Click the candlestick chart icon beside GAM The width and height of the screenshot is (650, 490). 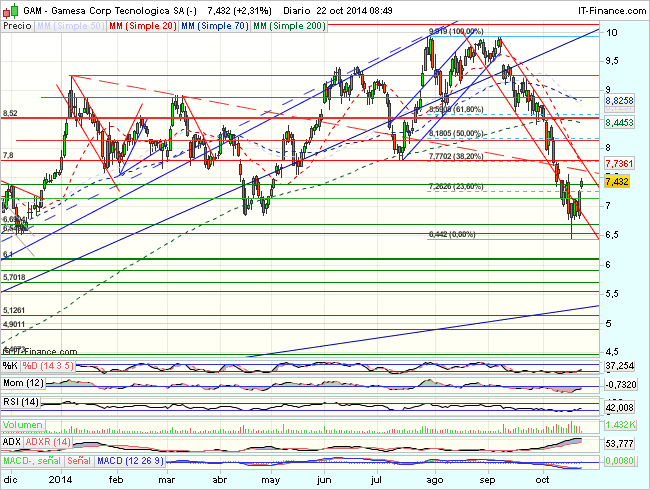pos(10,11)
